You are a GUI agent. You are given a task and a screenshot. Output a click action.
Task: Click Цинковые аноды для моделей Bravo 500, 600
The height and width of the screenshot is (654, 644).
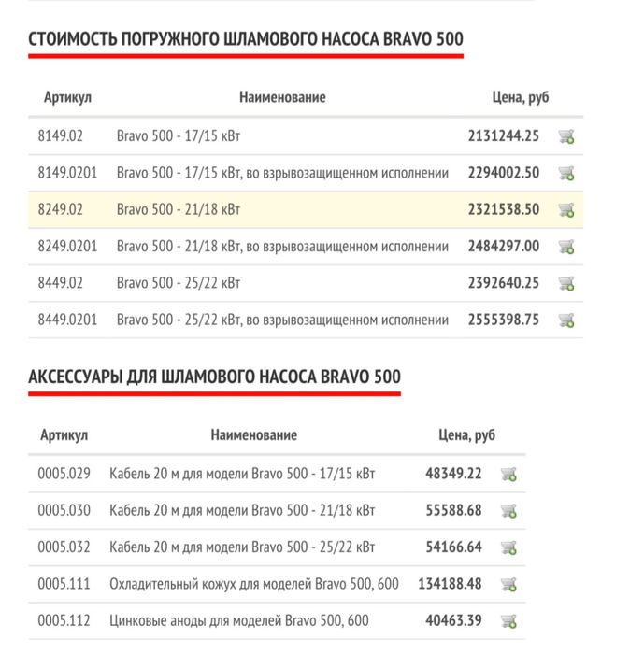[238, 620]
